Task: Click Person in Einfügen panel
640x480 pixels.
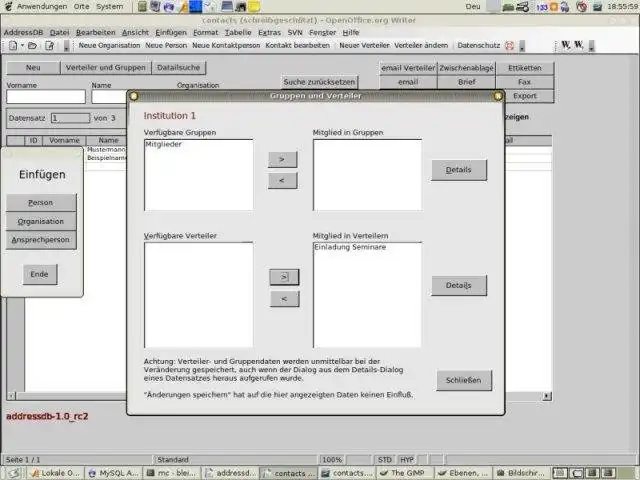Action: [41, 203]
